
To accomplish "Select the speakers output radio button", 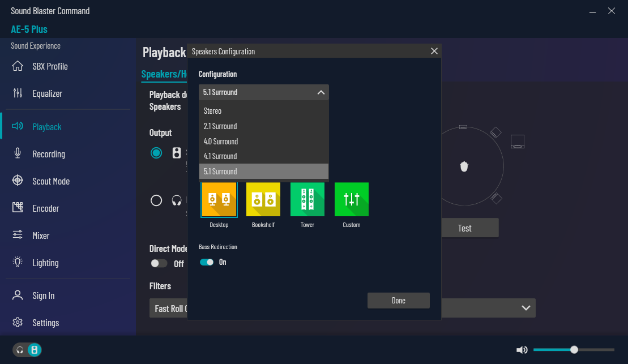I will pyautogui.click(x=156, y=153).
